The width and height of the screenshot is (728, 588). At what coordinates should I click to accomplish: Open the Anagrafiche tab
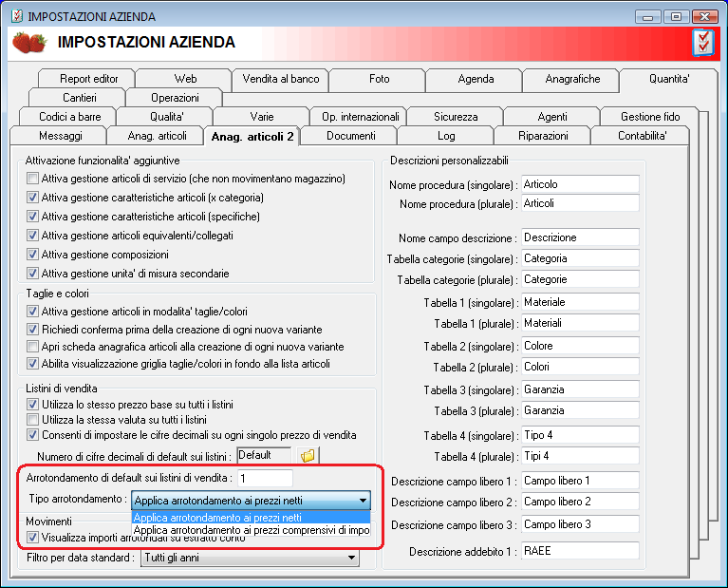click(572, 79)
